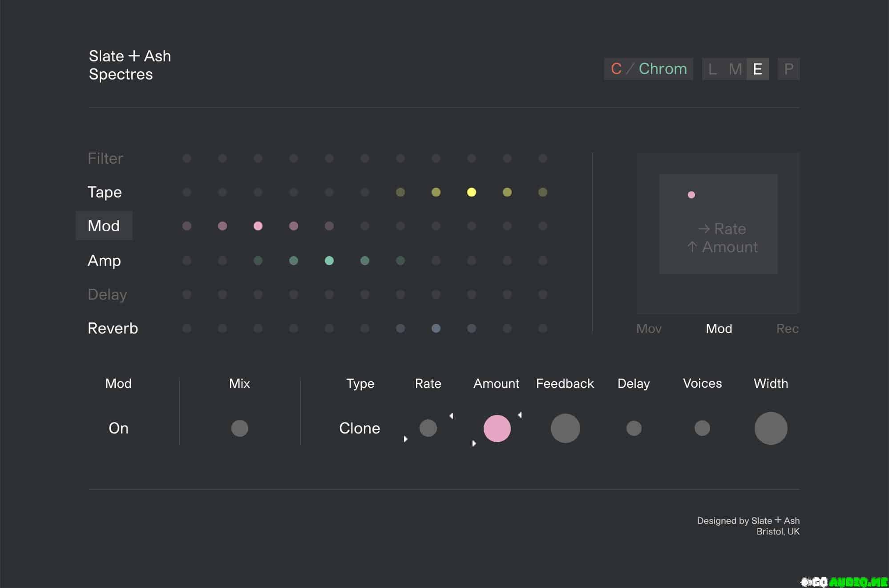
Task: Click the Width knob
Action: coord(771,428)
